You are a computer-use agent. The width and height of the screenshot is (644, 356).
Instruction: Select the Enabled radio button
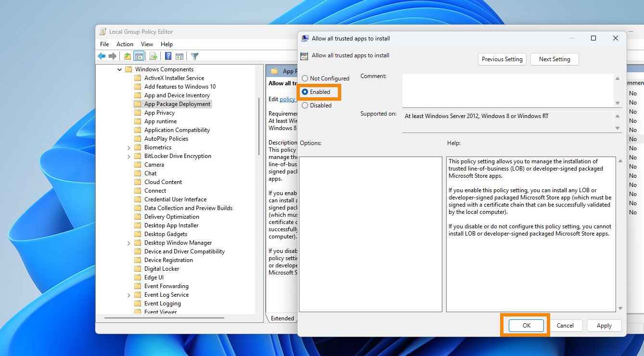[305, 92]
